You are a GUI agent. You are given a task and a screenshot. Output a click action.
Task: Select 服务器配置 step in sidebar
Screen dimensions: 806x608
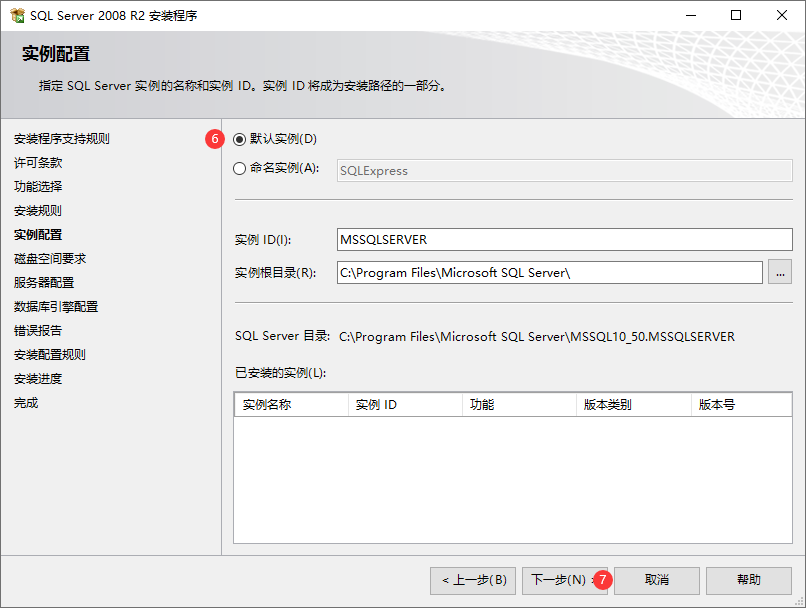[44, 283]
